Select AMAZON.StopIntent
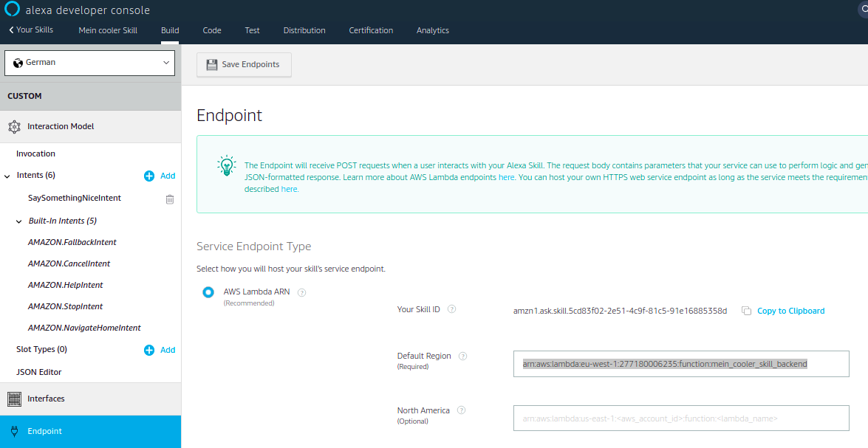Image resolution: width=868 pixels, height=448 pixels. 65,306
